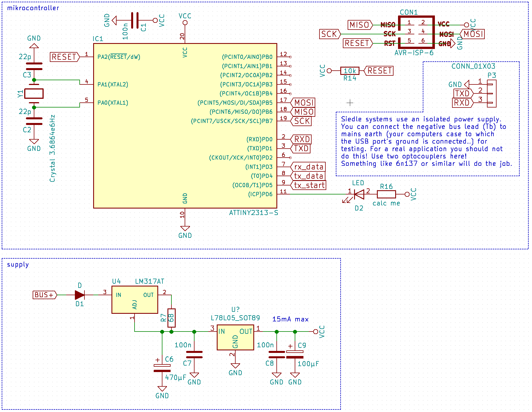Click the 'LM317AT' part value text
Screen dimensions: 532x412
click(149, 281)
